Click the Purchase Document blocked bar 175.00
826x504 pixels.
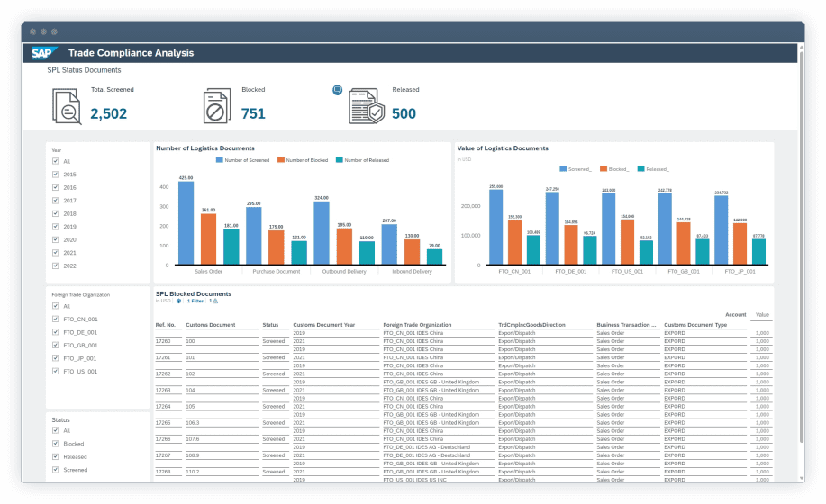click(x=276, y=247)
